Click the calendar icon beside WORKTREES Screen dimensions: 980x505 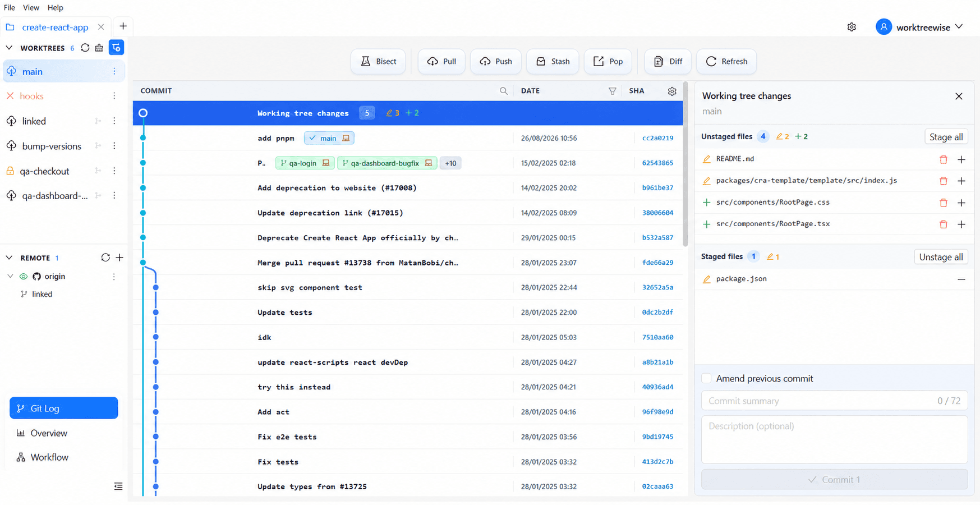click(99, 48)
